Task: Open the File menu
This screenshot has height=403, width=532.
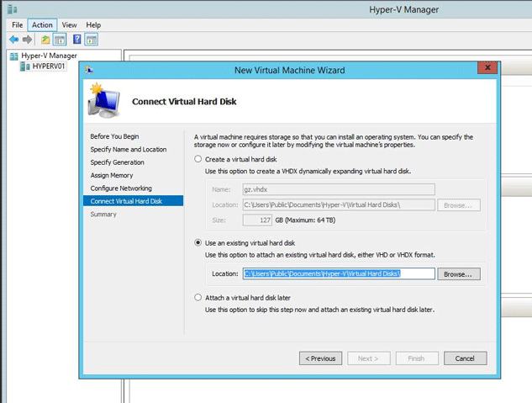Action: tap(17, 25)
